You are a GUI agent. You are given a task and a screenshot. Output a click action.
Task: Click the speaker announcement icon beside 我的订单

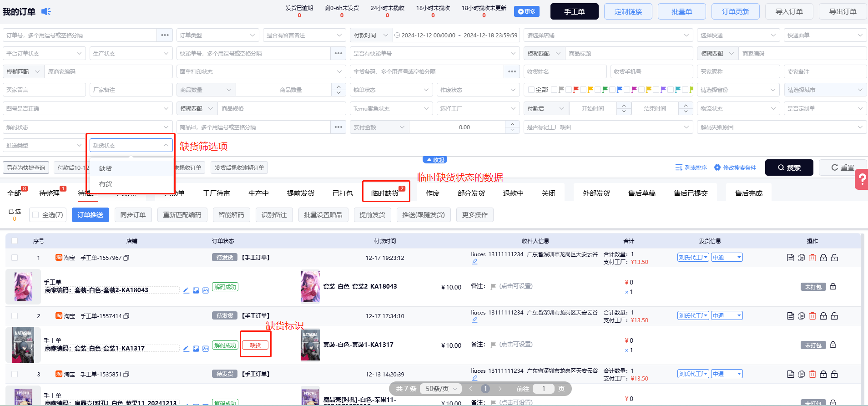[x=46, y=11]
